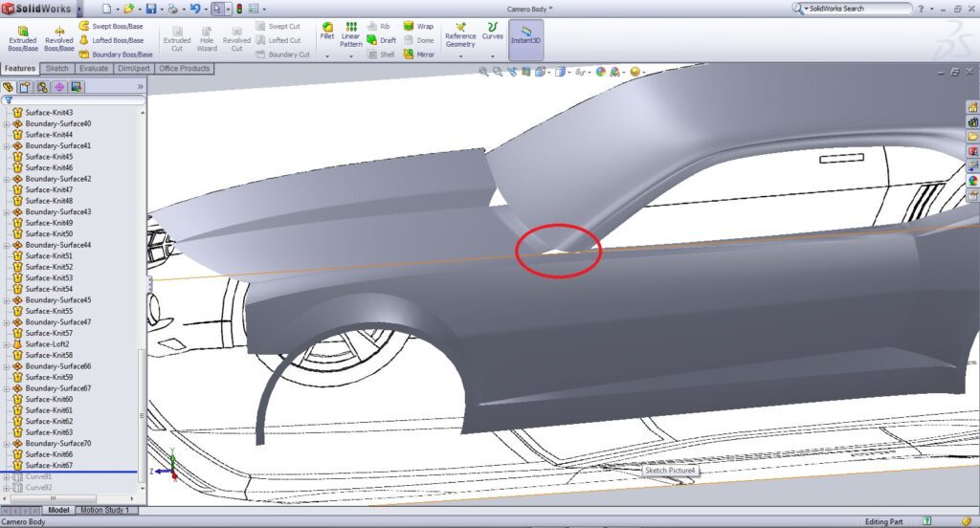The width and height of the screenshot is (980, 528).
Task: Expand the Boundary-Surface40 tree node
Action: [x=6, y=123]
